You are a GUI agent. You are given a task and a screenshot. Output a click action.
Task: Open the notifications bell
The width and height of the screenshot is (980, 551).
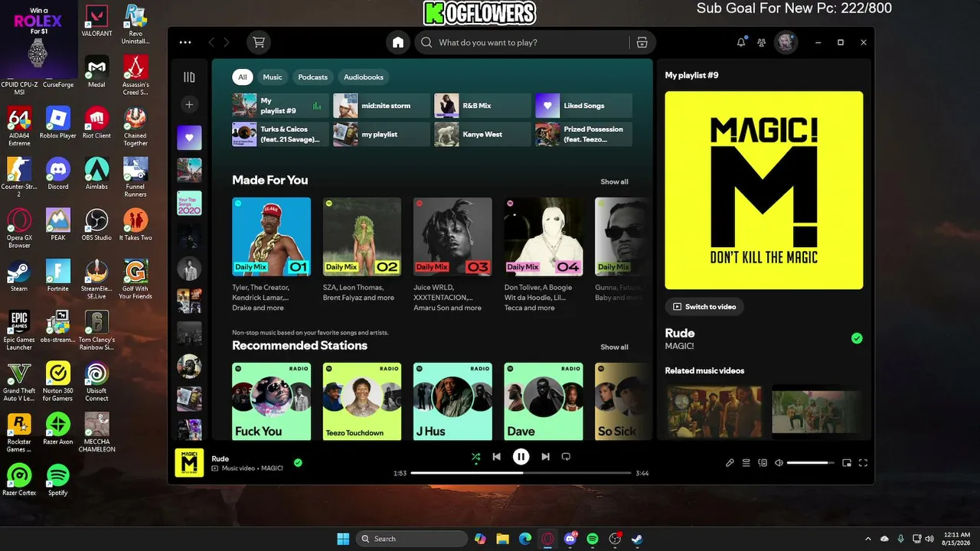[x=741, y=43]
